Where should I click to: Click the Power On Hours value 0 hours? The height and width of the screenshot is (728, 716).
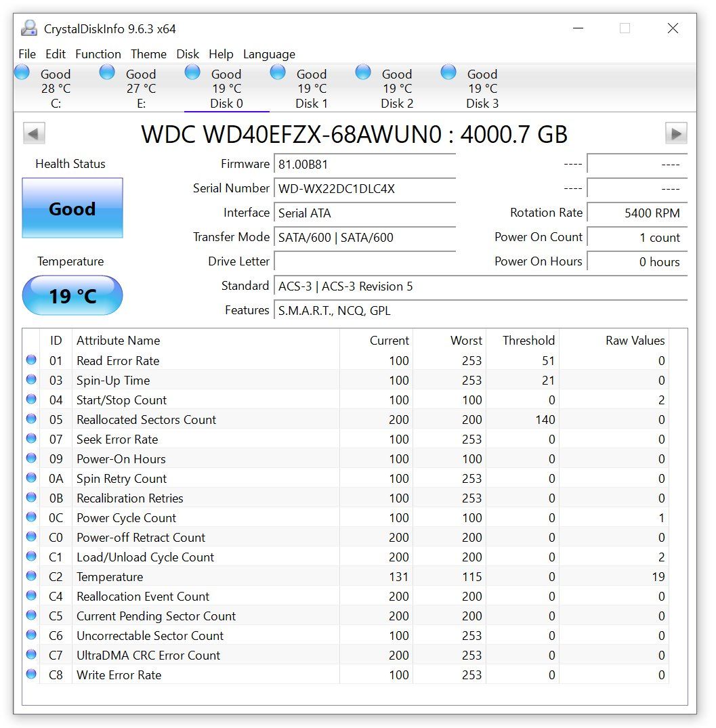637,261
